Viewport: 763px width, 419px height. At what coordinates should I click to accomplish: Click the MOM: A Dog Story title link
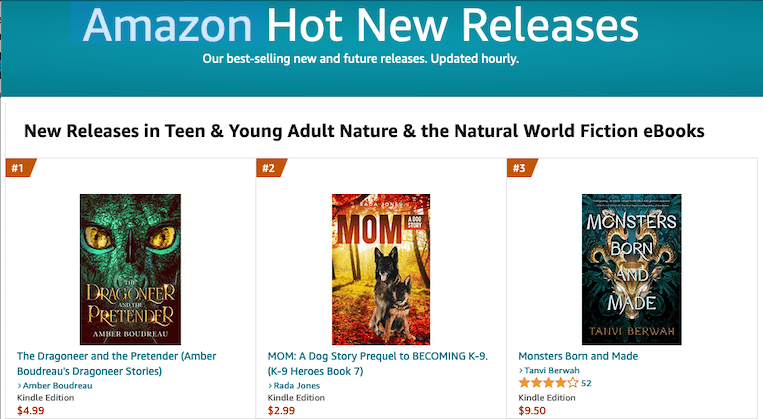coord(375,364)
